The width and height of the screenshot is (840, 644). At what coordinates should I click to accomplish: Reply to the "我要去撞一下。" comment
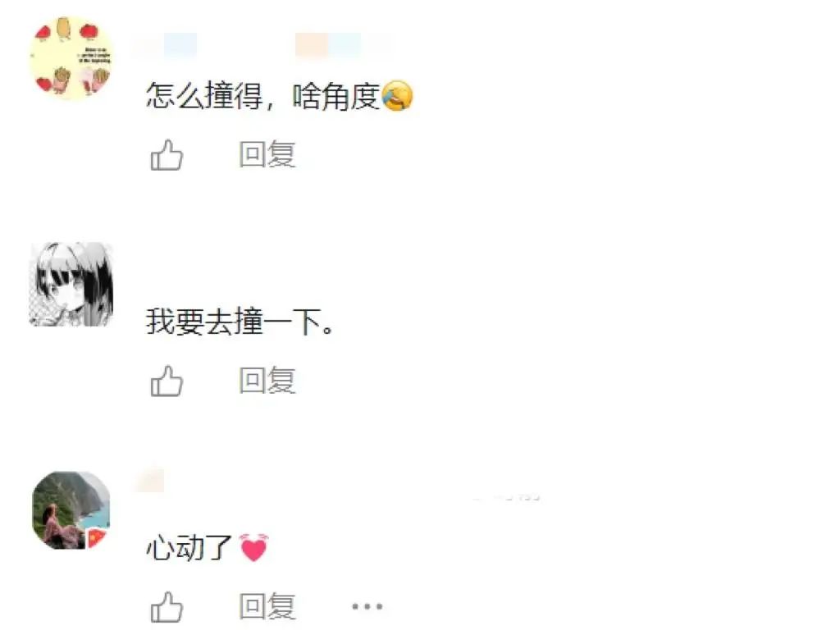267,381
